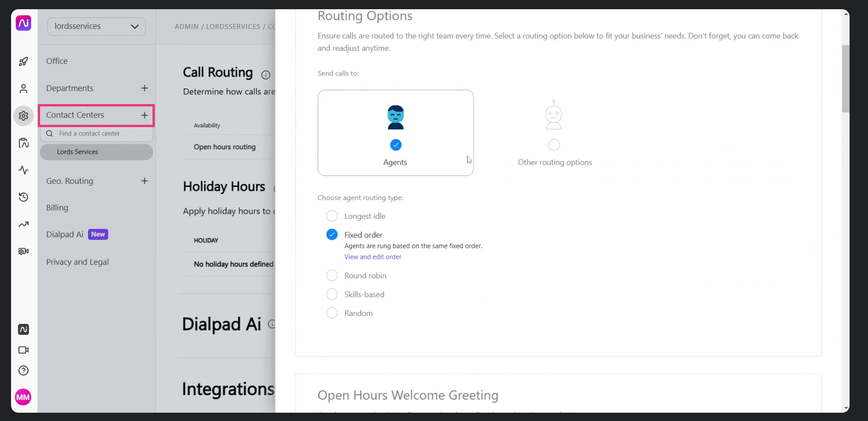868x421 pixels.
Task: Click ADMIN breadcrumb link
Action: (x=187, y=27)
